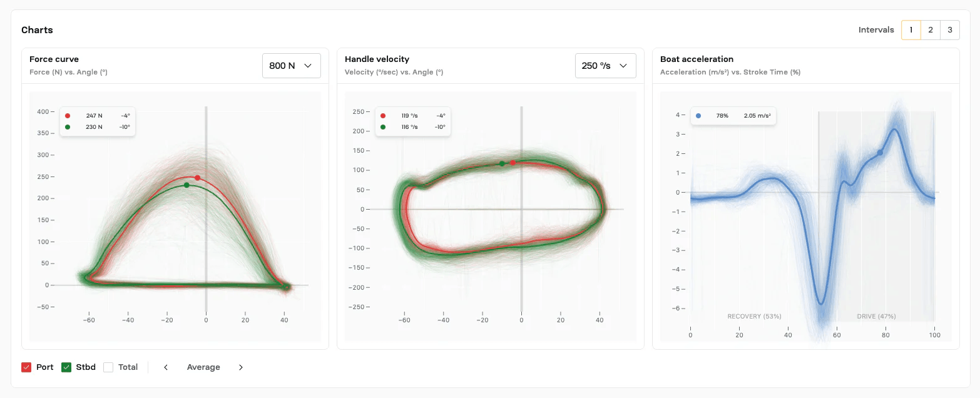This screenshot has width=980, height=398.
Task: Click the blue marker on acceleration curve
Action: (880, 153)
